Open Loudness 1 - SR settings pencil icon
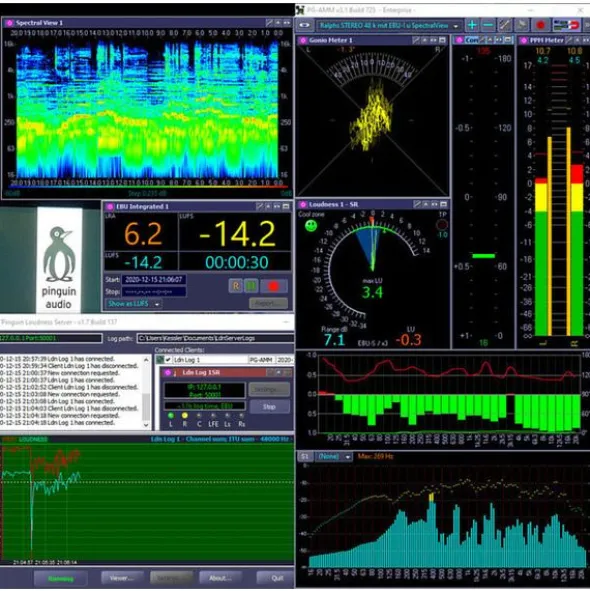This screenshot has width=590, height=591. (x=417, y=204)
